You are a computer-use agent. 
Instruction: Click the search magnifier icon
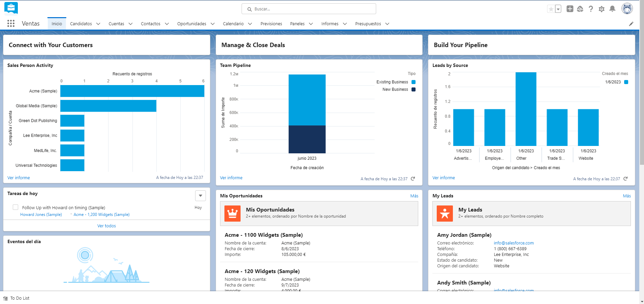pyautogui.click(x=250, y=9)
